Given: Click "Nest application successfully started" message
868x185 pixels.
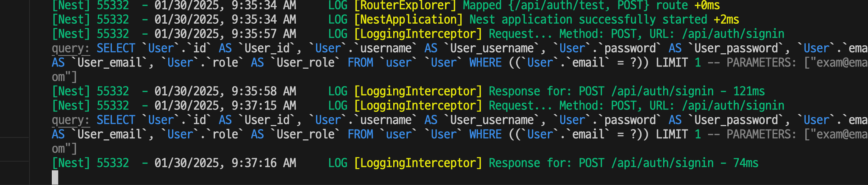Looking at the screenshot, I should point(588,20).
